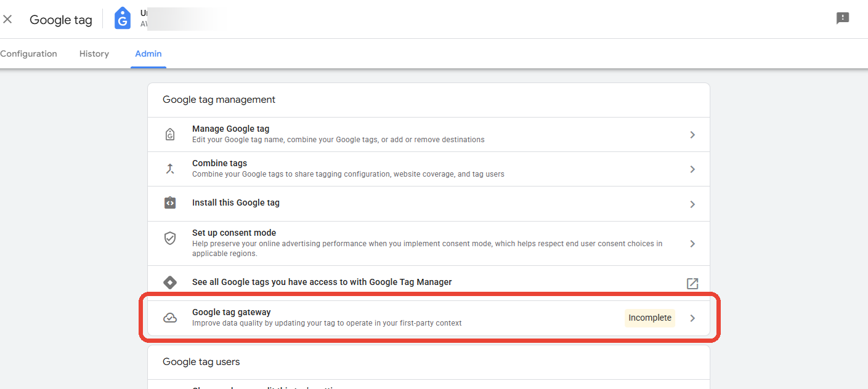This screenshot has height=389, width=868.
Task: Click the Google tag users heading
Action: pos(201,362)
